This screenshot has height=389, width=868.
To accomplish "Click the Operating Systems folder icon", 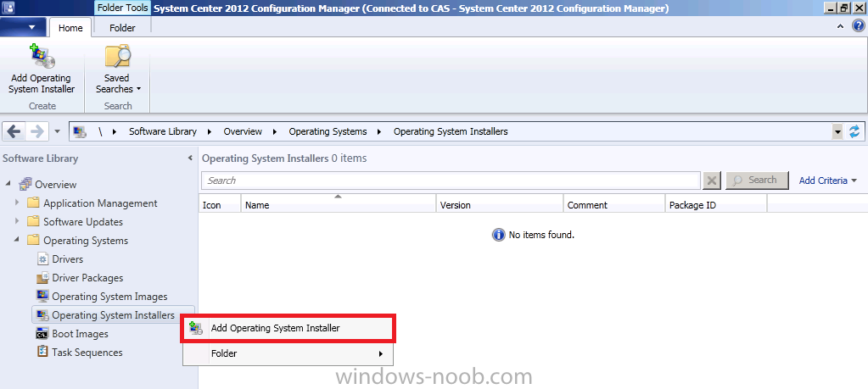I will (x=33, y=241).
